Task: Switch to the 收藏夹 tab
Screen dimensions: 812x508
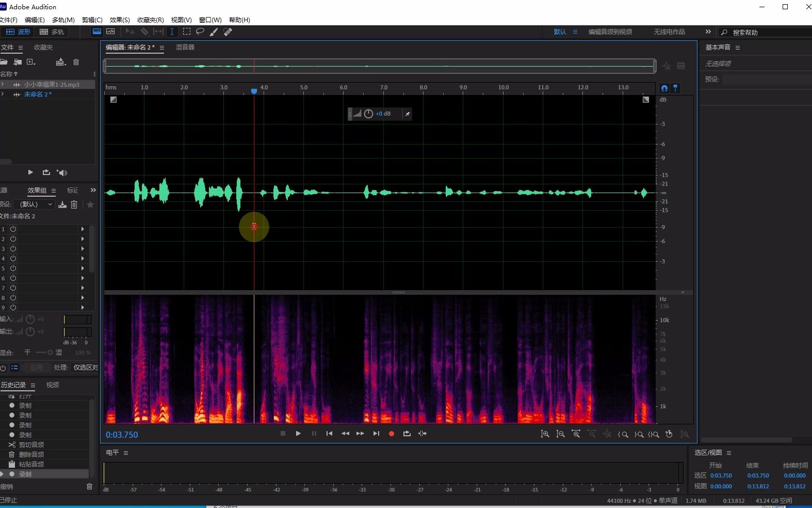Action: tap(43, 47)
